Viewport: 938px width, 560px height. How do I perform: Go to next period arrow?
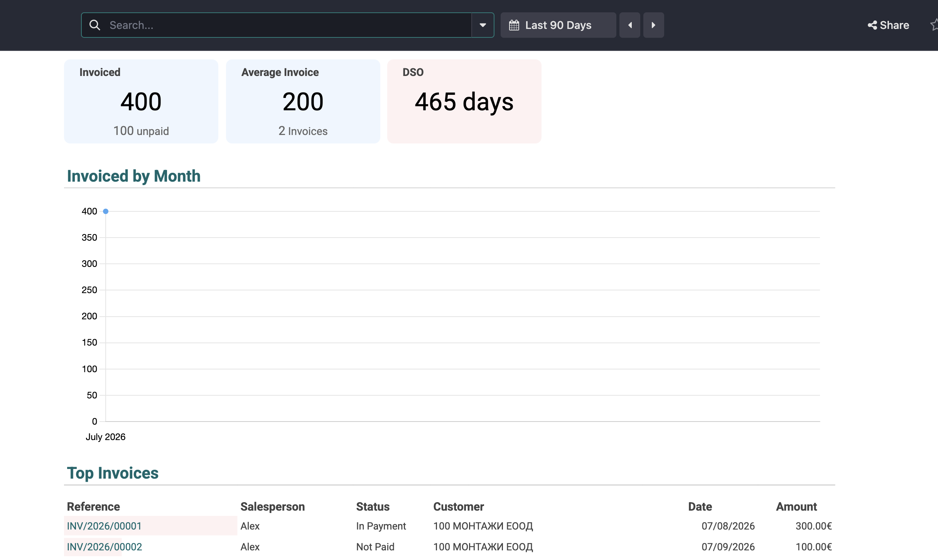pyautogui.click(x=653, y=25)
